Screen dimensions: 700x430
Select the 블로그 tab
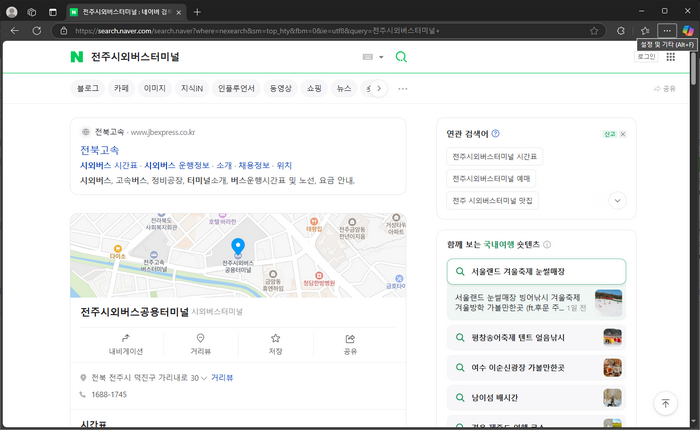pos(88,88)
